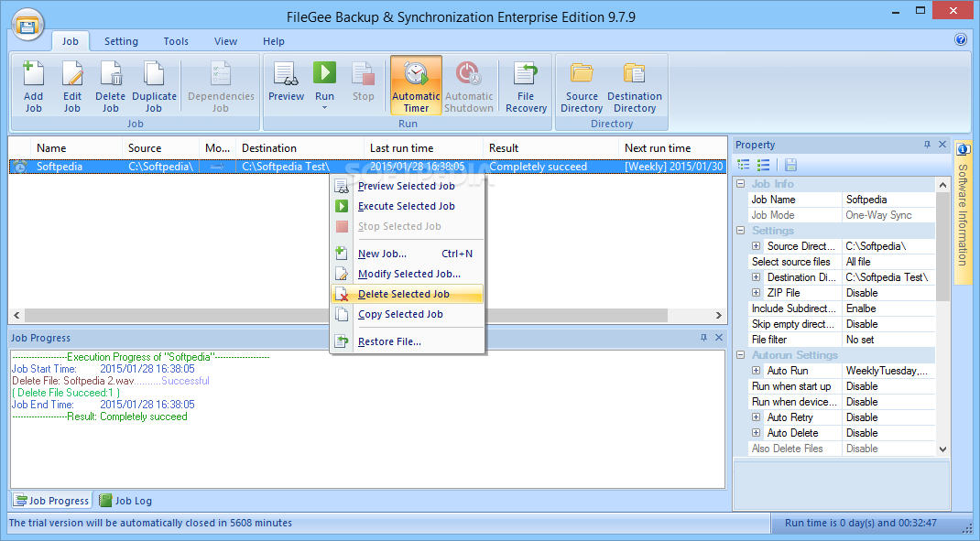Click the categorized view icon in Property toolbar

point(743,165)
